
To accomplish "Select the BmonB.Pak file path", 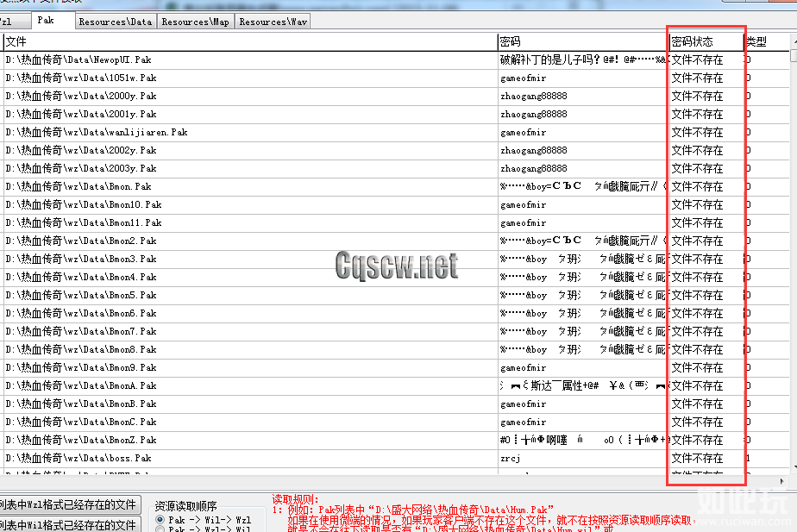I will click(x=81, y=404).
